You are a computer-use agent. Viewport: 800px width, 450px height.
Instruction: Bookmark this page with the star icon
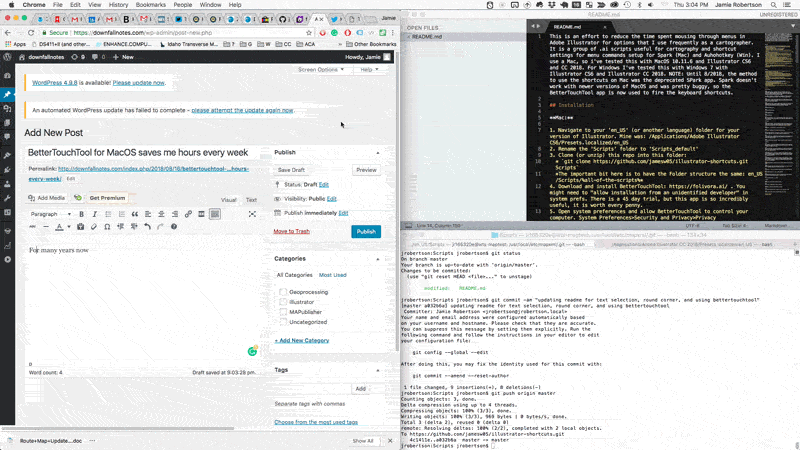pos(309,33)
